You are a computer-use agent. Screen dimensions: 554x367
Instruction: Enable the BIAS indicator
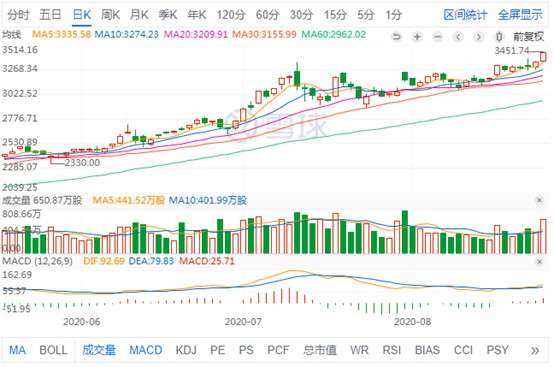point(427,350)
